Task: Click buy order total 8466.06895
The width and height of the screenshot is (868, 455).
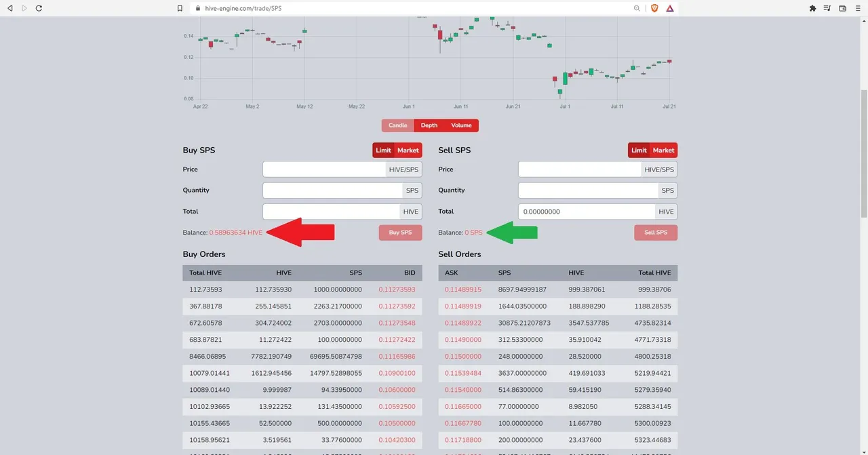Action: pyautogui.click(x=208, y=357)
